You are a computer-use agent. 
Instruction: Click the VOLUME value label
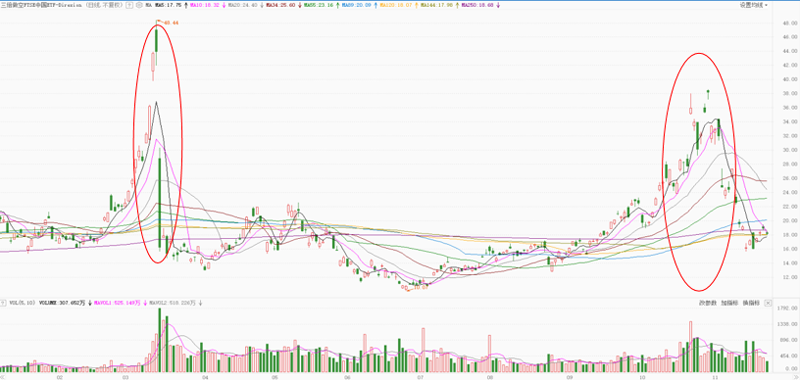click(x=62, y=303)
